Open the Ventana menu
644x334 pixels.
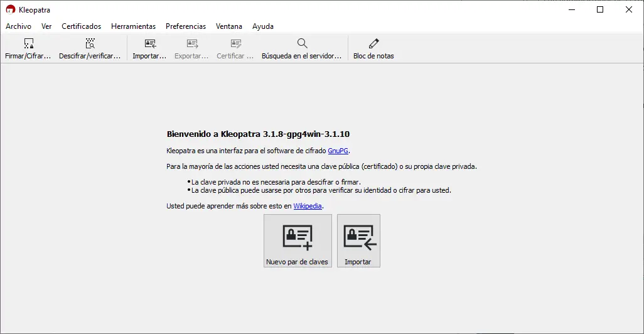[228, 26]
